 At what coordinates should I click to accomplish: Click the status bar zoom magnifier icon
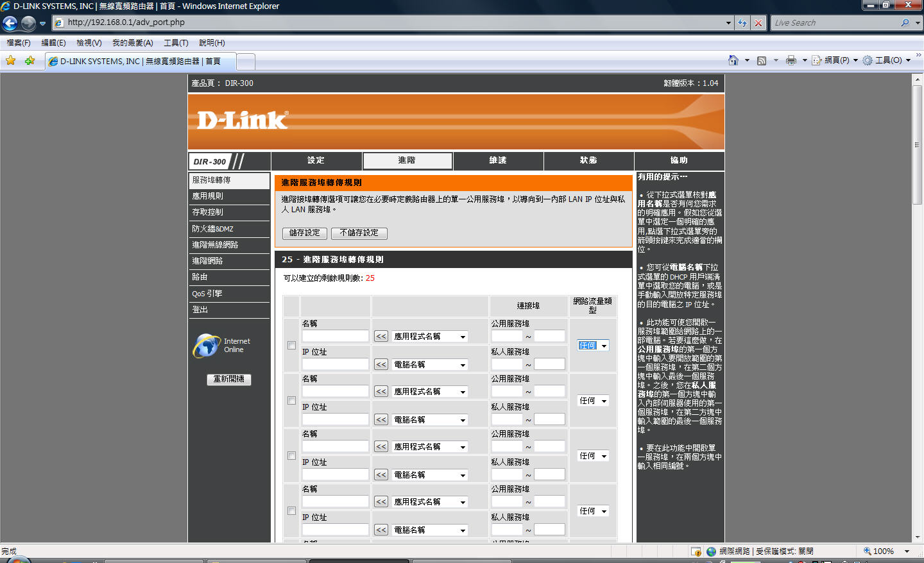tap(867, 551)
